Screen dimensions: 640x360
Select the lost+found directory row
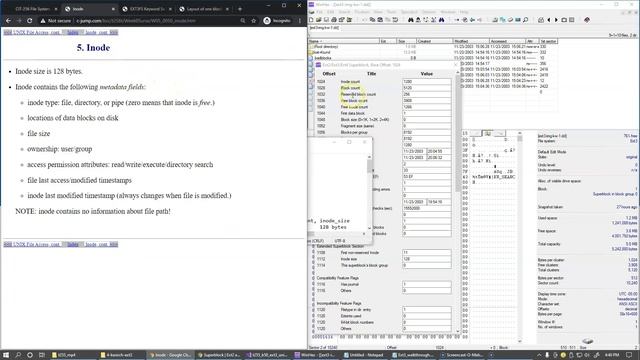coord(433,52)
